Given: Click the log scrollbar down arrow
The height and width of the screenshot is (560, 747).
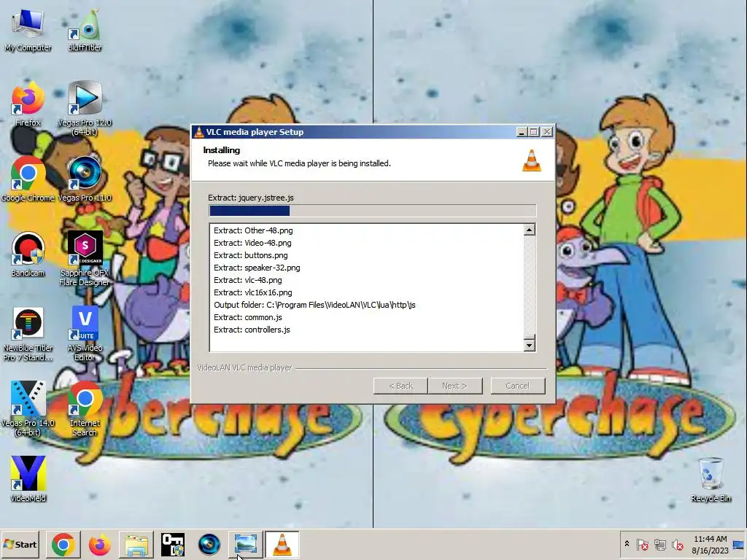Looking at the screenshot, I should pyautogui.click(x=530, y=344).
